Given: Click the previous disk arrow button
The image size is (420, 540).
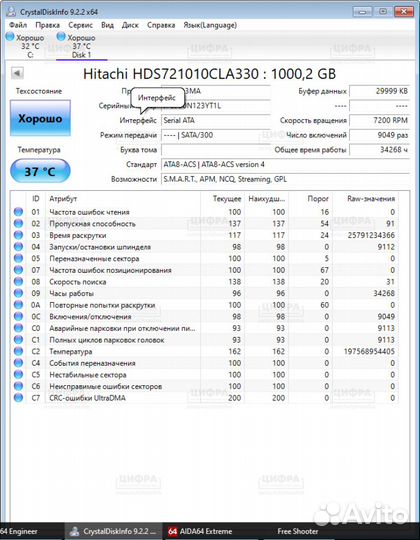Looking at the screenshot, I should [x=17, y=73].
